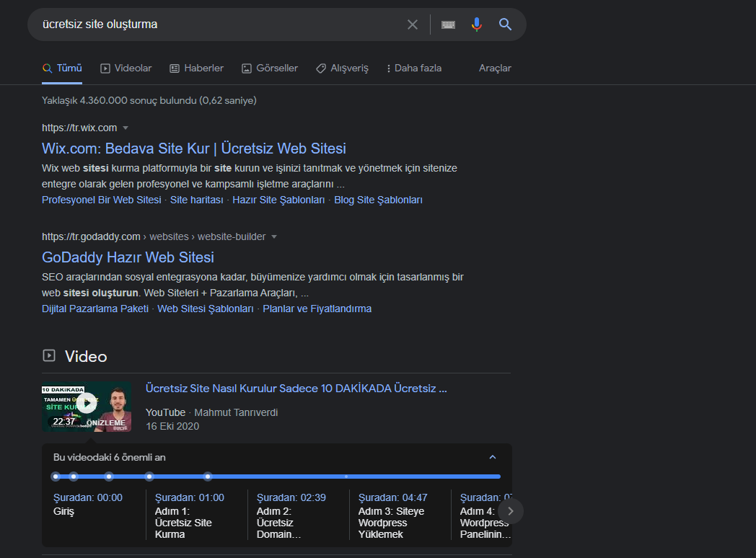756x558 pixels.
Task: Click the Mahmut Tanrıverdi channel name
Action: [236, 412]
